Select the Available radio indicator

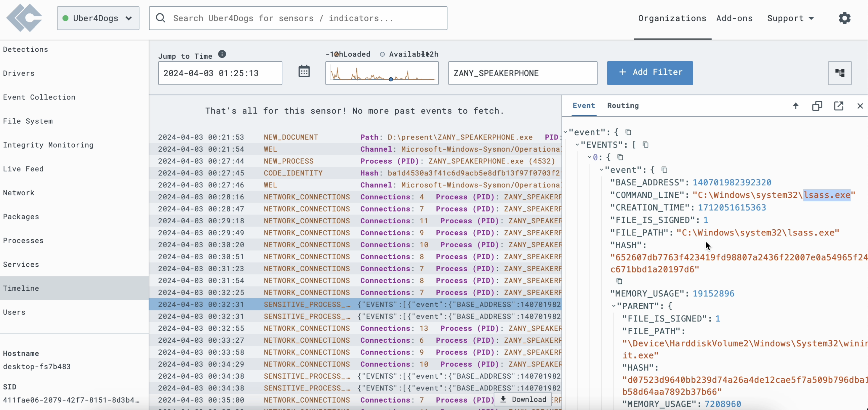pyautogui.click(x=382, y=54)
